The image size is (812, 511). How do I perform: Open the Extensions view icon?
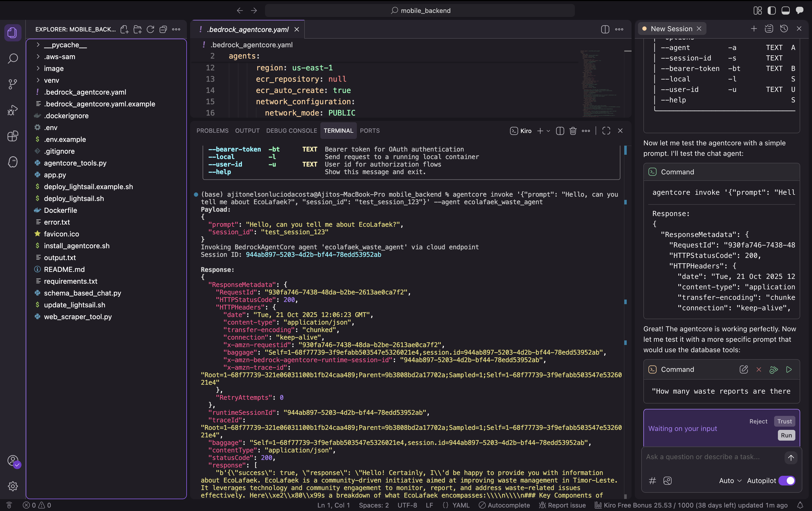coord(12,136)
